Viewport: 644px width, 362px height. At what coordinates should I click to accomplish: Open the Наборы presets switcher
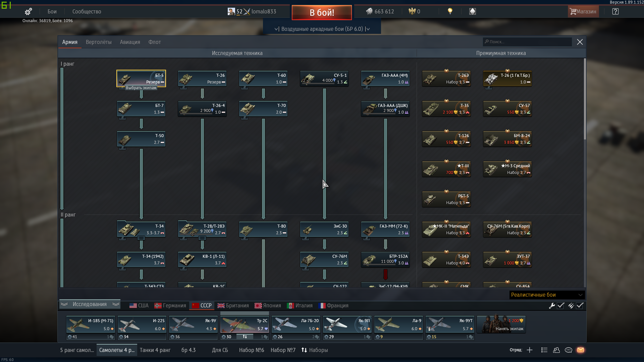point(315,350)
